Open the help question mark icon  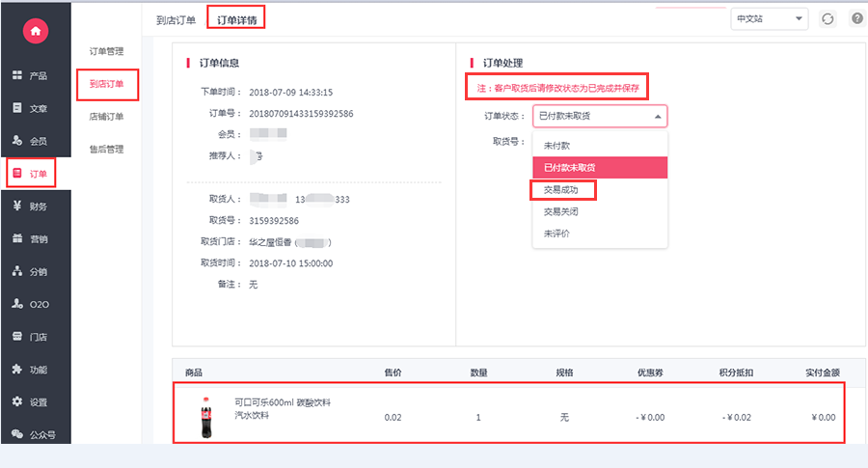pos(857,19)
